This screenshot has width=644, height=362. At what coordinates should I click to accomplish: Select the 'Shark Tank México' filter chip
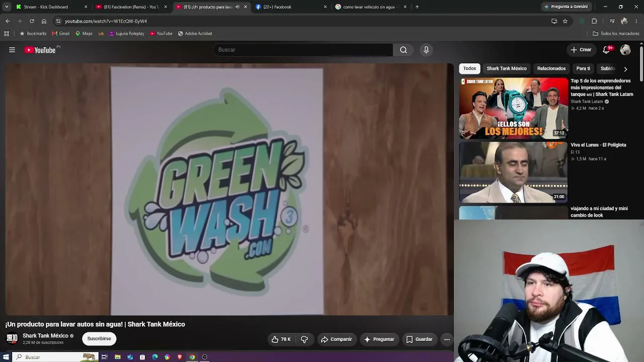(507, 68)
